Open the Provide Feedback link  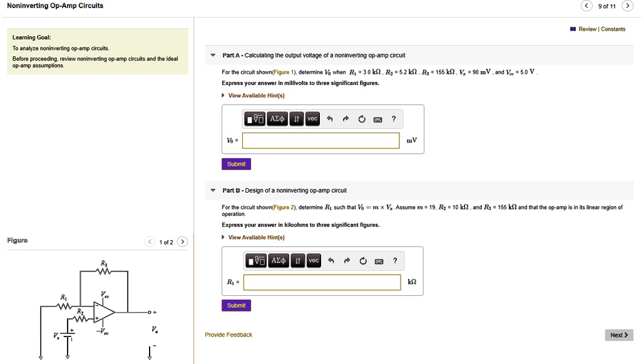[228, 335]
